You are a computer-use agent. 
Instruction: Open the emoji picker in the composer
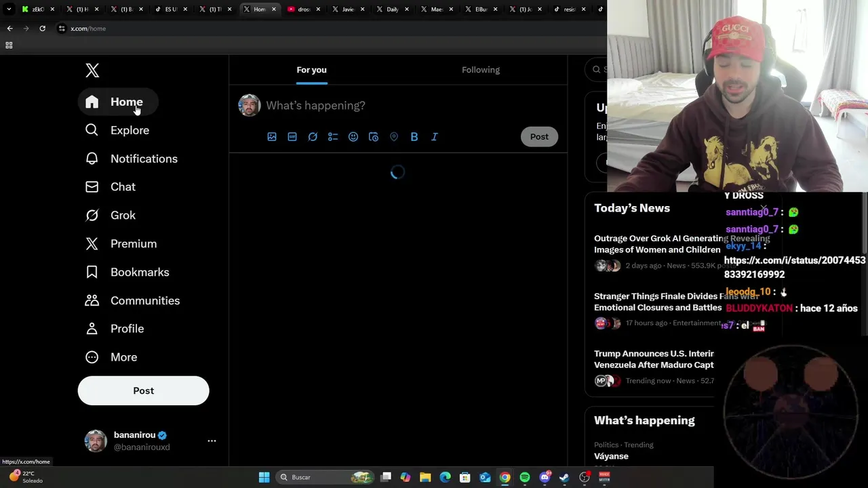tap(353, 137)
